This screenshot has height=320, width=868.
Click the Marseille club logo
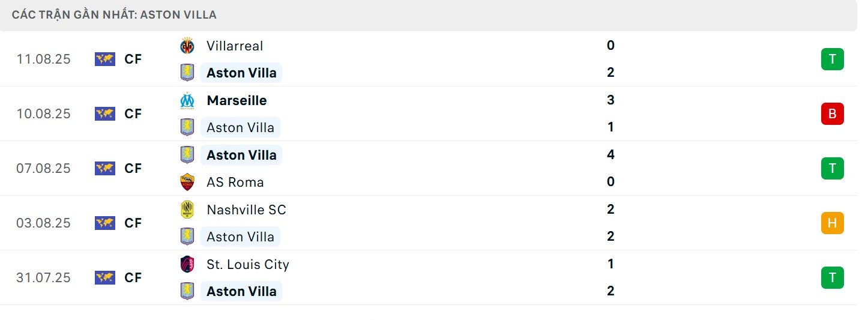[x=187, y=100]
